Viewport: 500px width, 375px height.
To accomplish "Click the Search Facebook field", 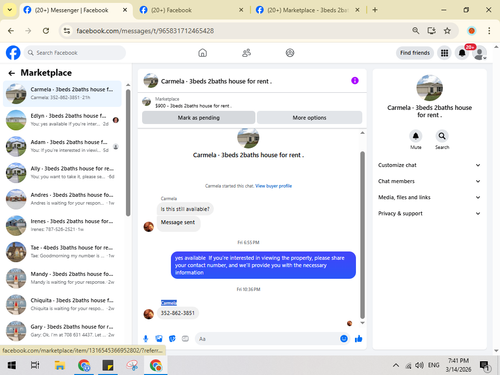I will [x=75, y=53].
